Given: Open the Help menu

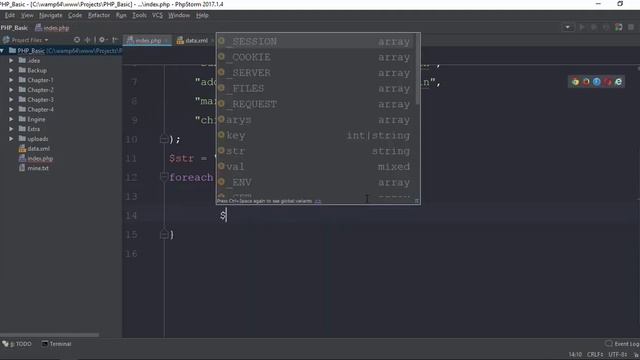Looking at the screenshot, I should click(202, 16).
